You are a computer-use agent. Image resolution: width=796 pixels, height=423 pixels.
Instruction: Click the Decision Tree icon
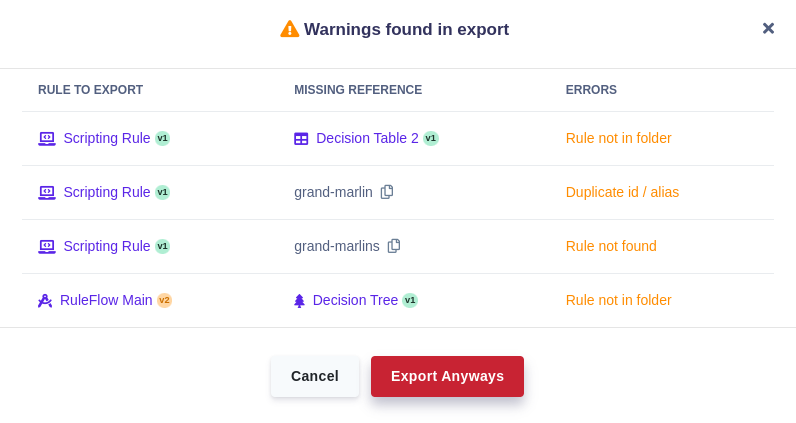point(299,300)
